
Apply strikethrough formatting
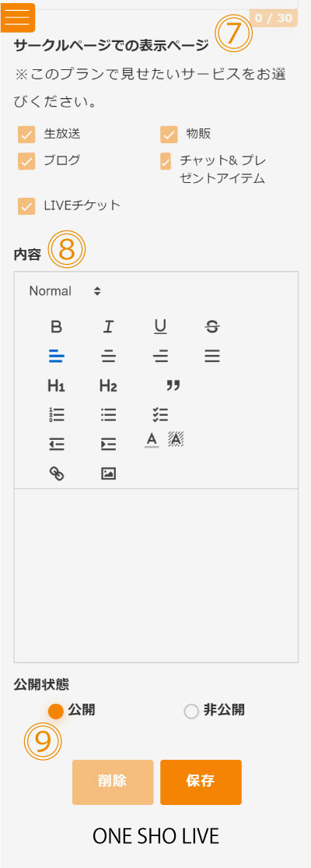coord(212,327)
